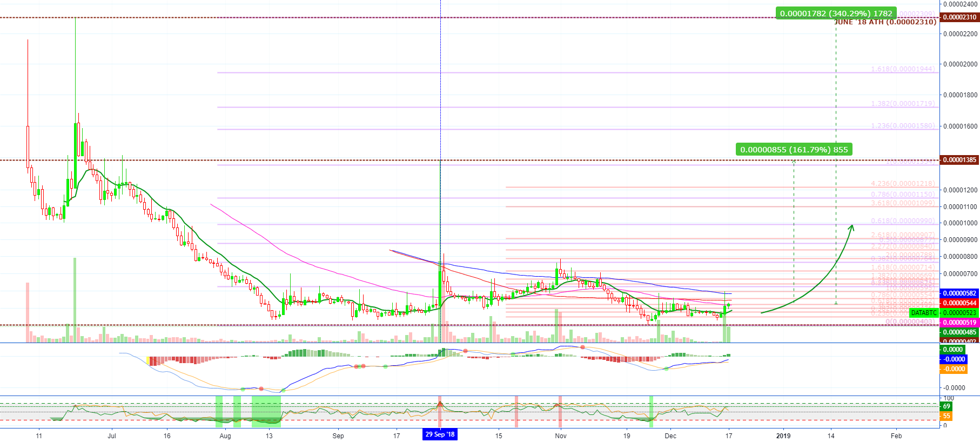Click the 1.618(0.00001944) Fibonacci level label
This screenshot has height=442, width=980.
tap(903, 69)
